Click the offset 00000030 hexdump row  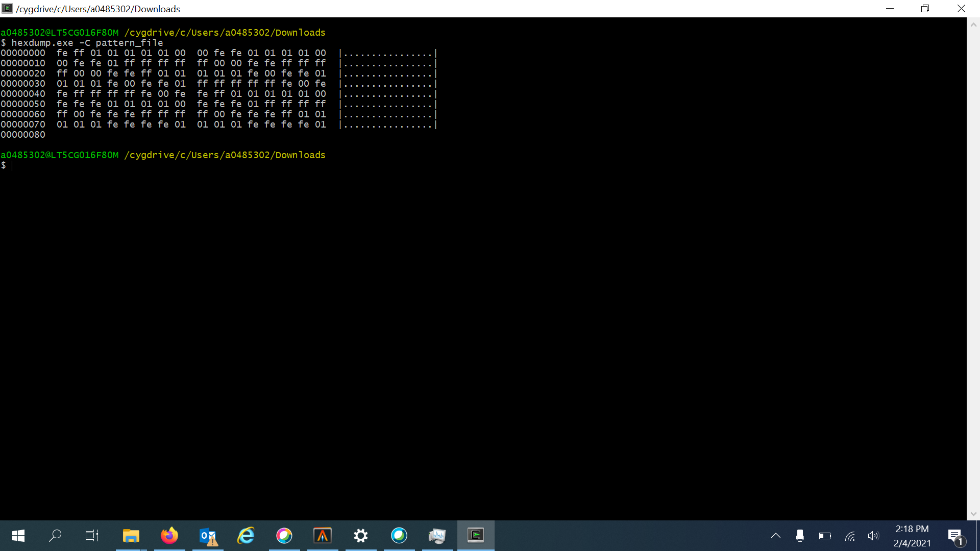pyautogui.click(x=218, y=84)
